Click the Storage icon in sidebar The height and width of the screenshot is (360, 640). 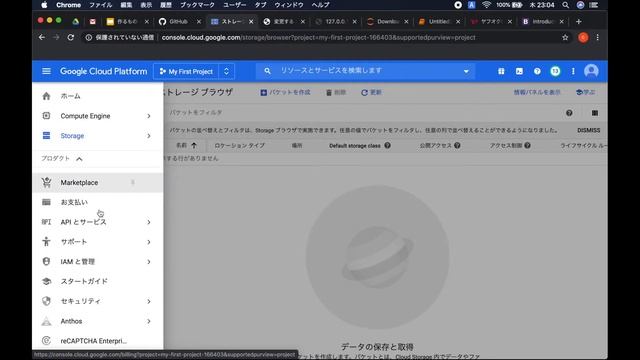click(x=46, y=136)
